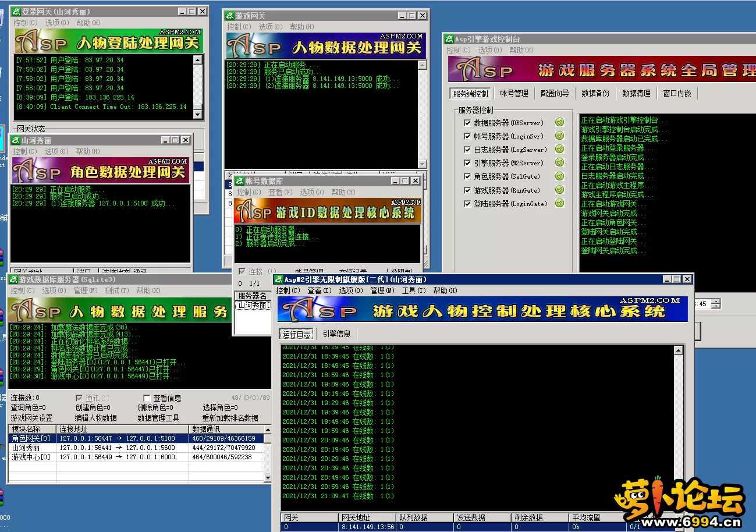The image size is (756, 532).
Task: Click 数据管理工具 link
Action: [x=158, y=418]
